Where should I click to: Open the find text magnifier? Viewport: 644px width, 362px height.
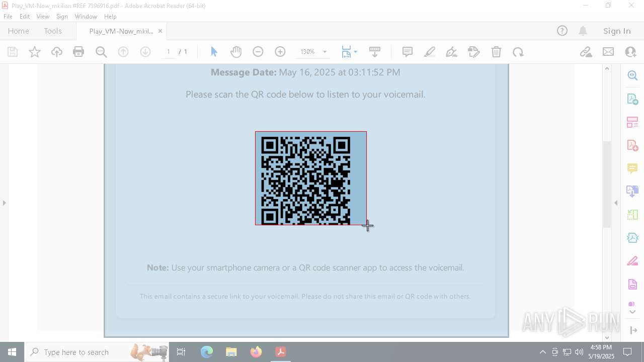tap(101, 52)
